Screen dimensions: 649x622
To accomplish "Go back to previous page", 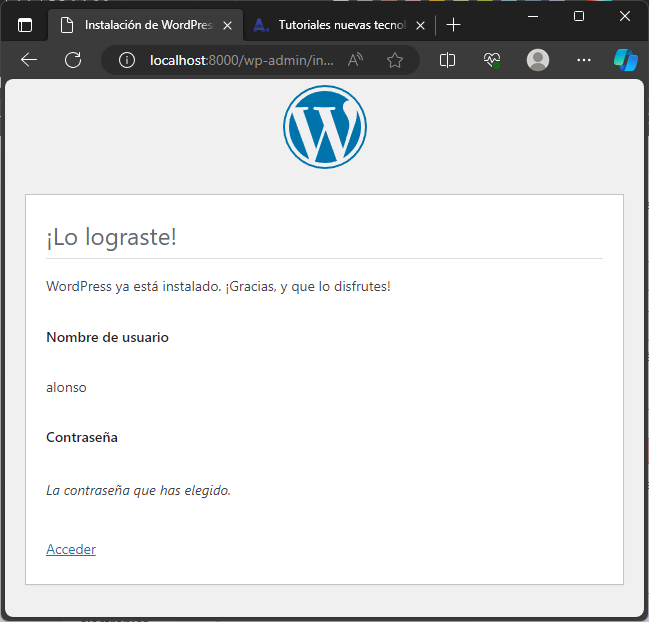I will (29, 60).
